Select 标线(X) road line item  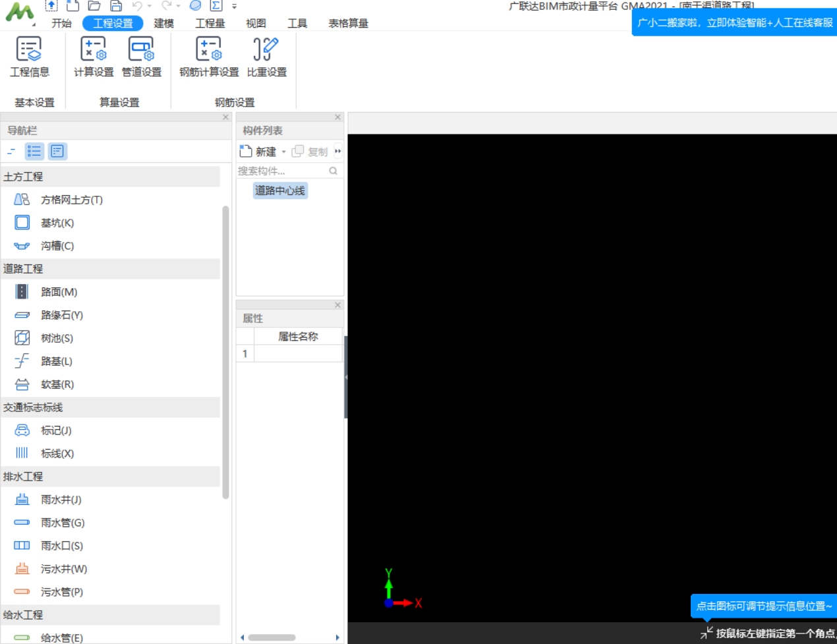44,454
